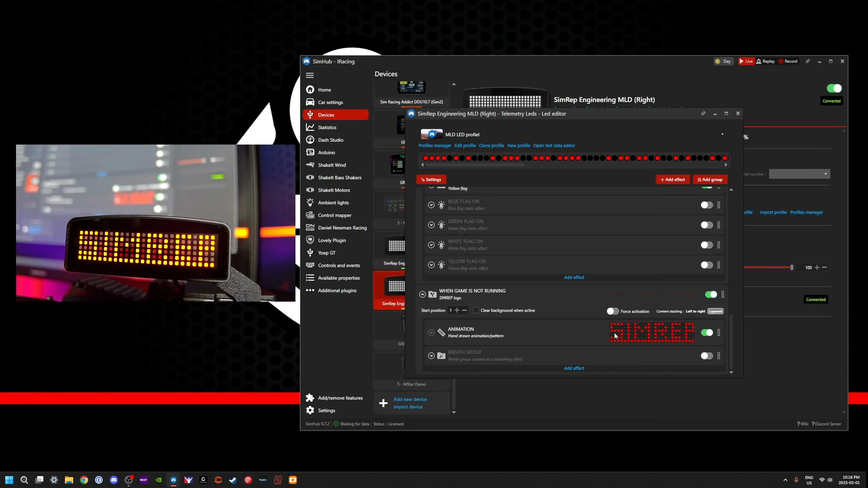
Task: Disable the ANIMATION effect toggle
Action: pyautogui.click(x=707, y=333)
